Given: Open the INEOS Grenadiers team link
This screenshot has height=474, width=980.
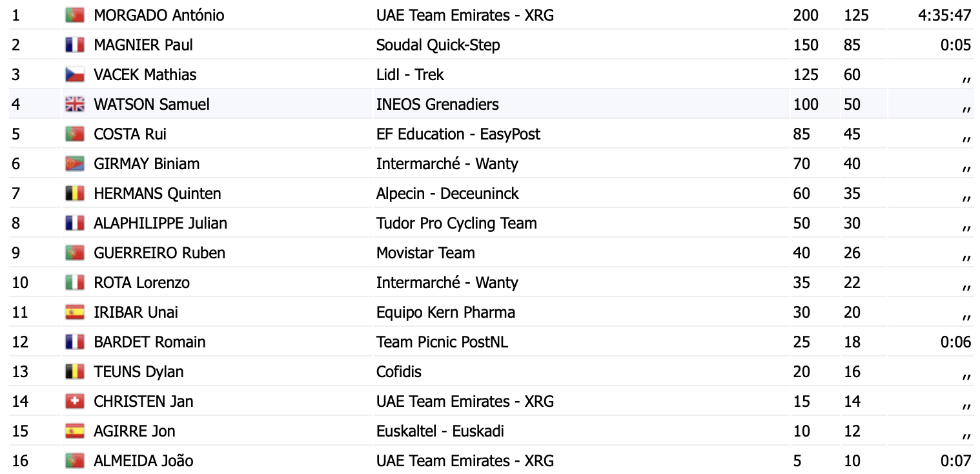Looking at the screenshot, I should 438,104.
